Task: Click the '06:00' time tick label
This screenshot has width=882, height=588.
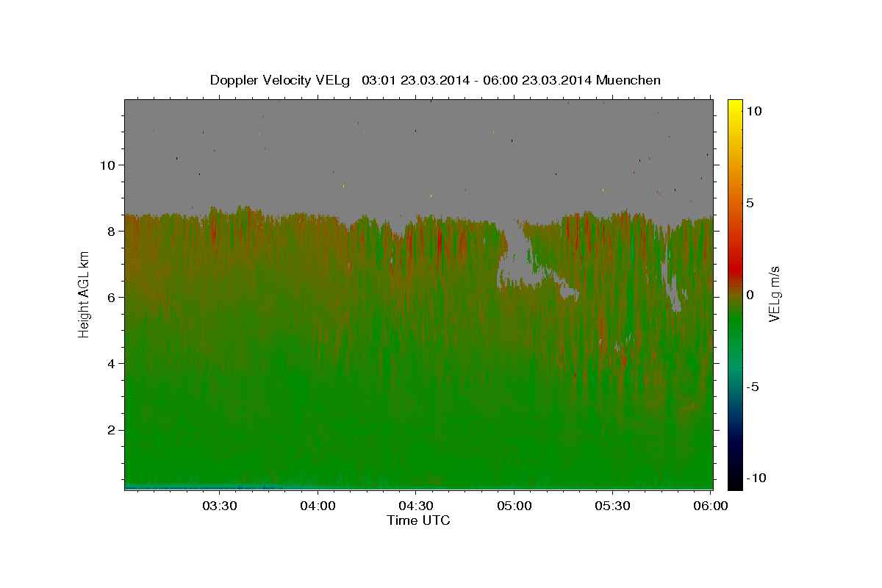Action: coord(709,506)
